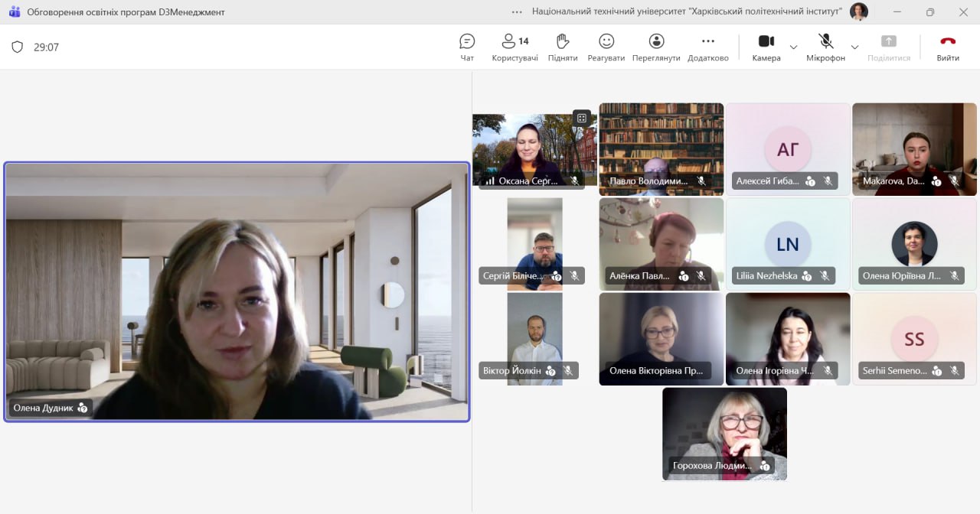The width and height of the screenshot is (980, 514).
Task: Click people badge icon on Горохова's tile
Action: click(764, 466)
